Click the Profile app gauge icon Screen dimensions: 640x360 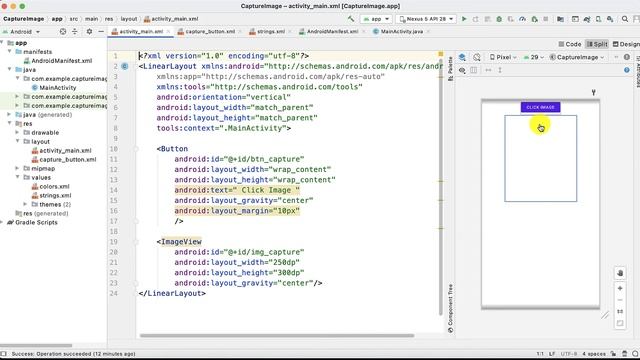522,19
